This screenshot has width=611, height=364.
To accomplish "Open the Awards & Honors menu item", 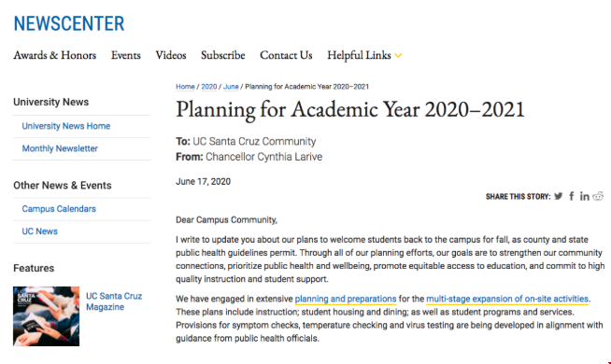I will (54, 55).
